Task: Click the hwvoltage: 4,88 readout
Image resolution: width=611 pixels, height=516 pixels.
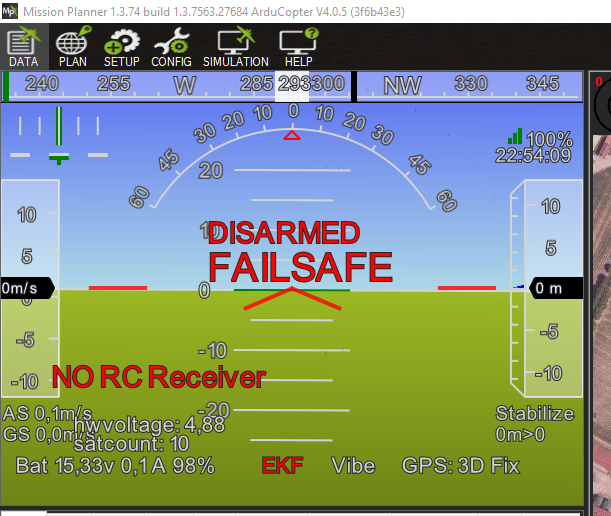Action: coord(150,425)
